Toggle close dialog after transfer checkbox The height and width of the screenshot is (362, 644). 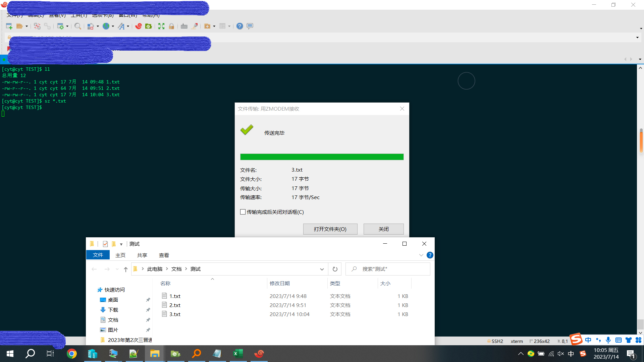(x=243, y=212)
